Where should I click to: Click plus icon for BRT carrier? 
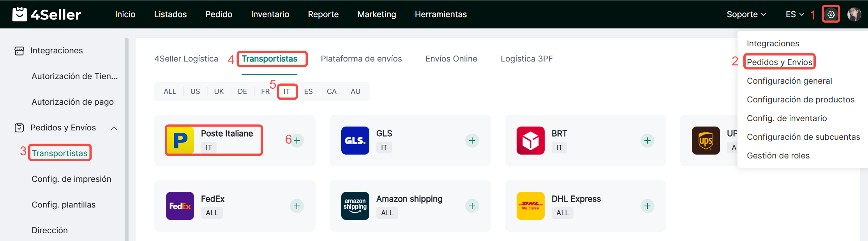click(647, 141)
